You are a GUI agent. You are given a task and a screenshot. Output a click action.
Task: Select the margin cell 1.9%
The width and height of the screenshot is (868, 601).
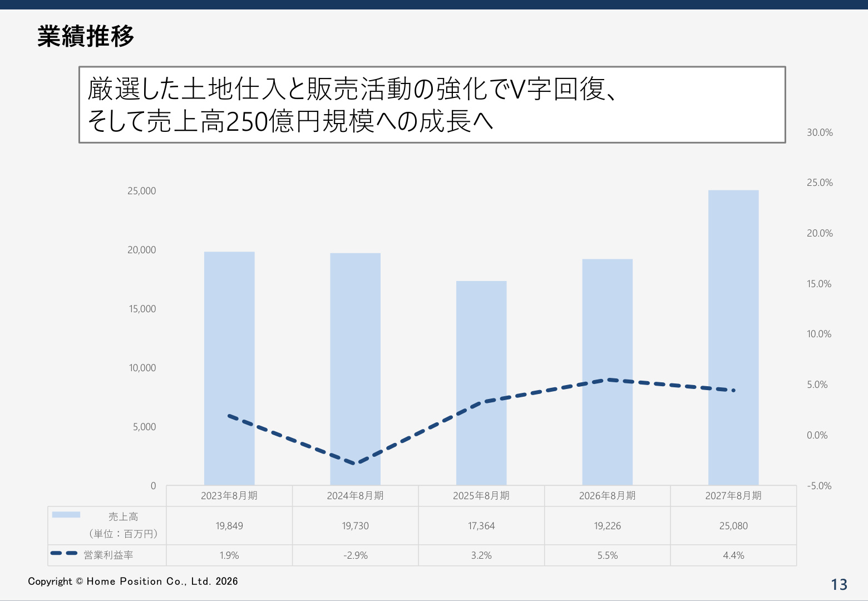[x=229, y=555]
